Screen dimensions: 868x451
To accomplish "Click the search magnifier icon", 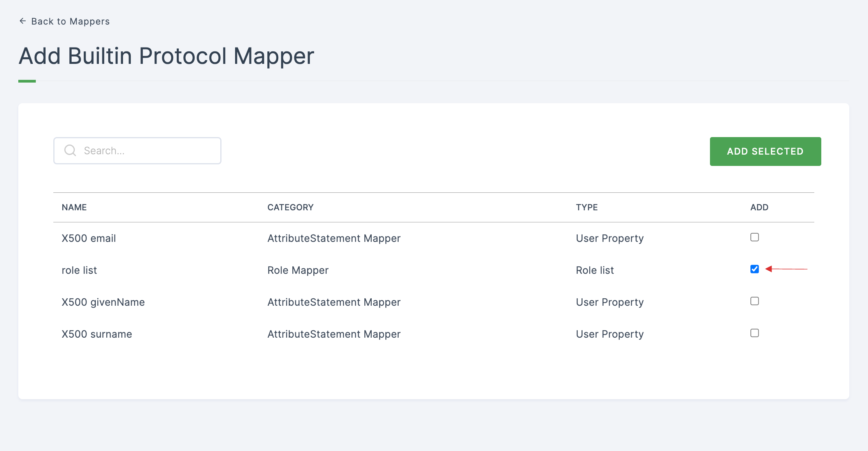I will pos(70,150).
